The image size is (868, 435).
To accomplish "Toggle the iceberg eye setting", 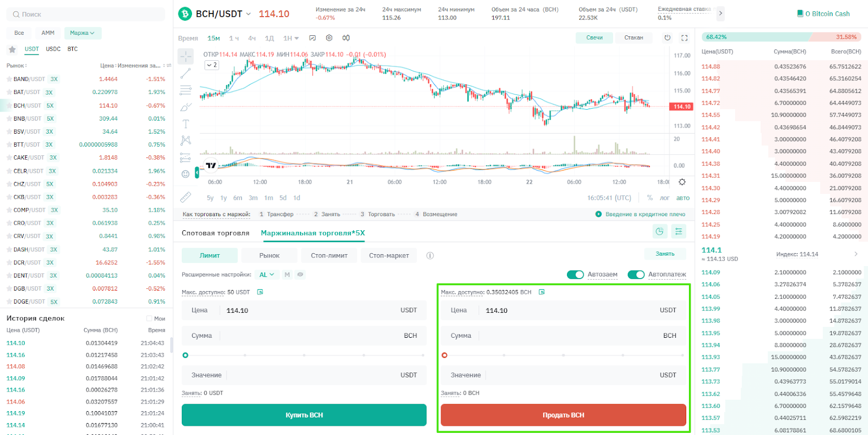I will 300,275.
